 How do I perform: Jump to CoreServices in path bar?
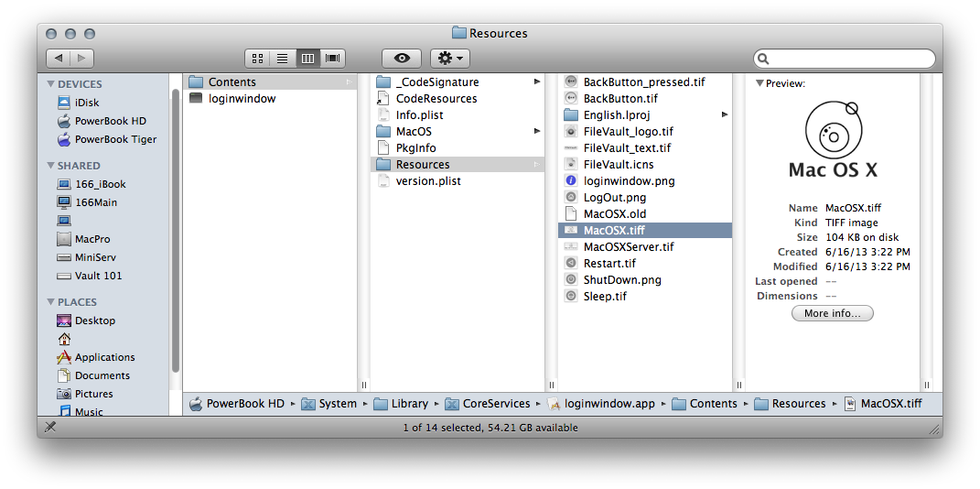pos(488,404)
